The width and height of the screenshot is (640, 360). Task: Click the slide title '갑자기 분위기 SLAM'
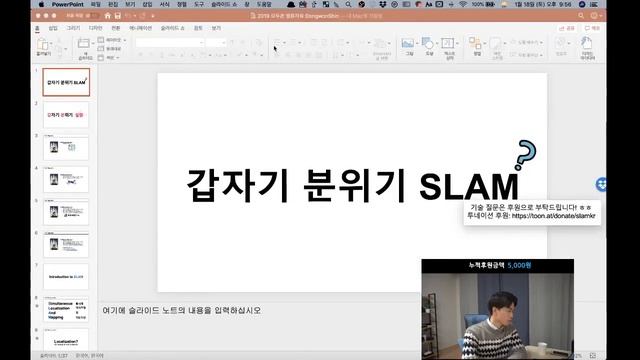[x=352, y=186]
